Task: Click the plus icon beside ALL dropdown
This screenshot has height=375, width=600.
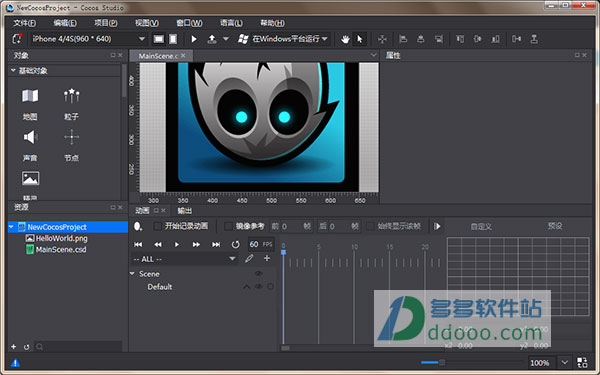Action: (x=267, y=258)
